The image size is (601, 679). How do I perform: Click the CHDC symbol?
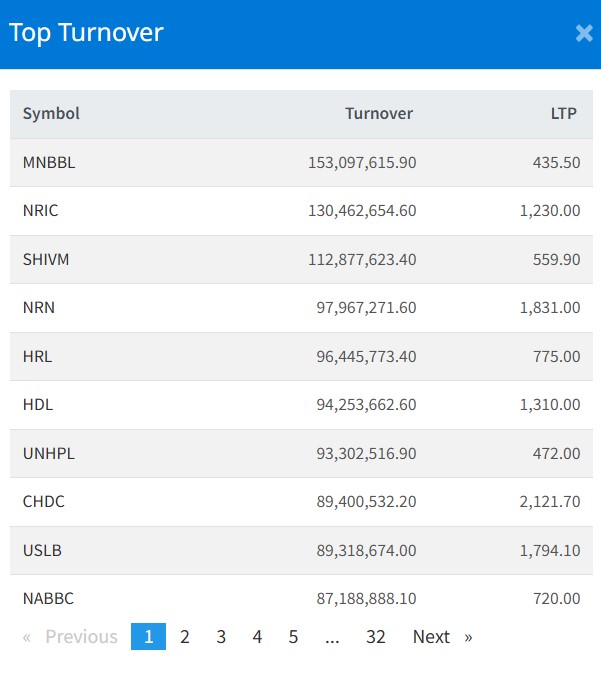point(44,502)
